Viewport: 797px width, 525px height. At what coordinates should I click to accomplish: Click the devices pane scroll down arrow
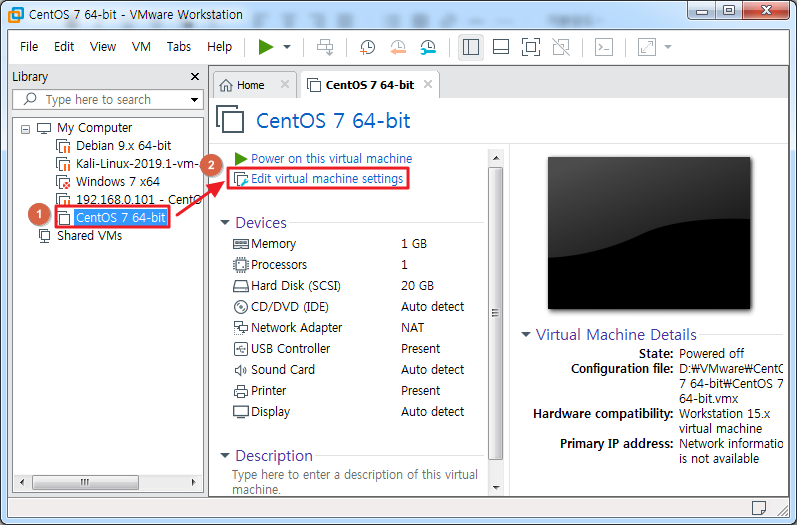[496, 488]
